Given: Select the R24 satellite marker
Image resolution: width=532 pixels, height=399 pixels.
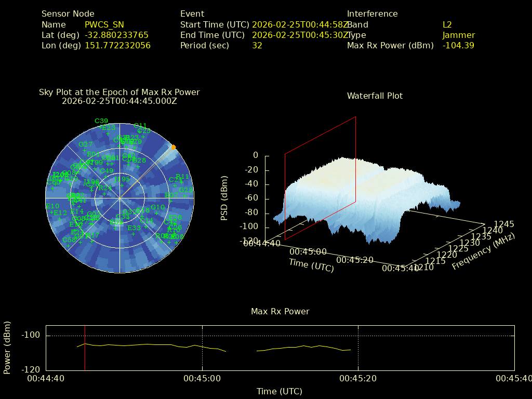Looking at the screenshot, I should (105, 189).
